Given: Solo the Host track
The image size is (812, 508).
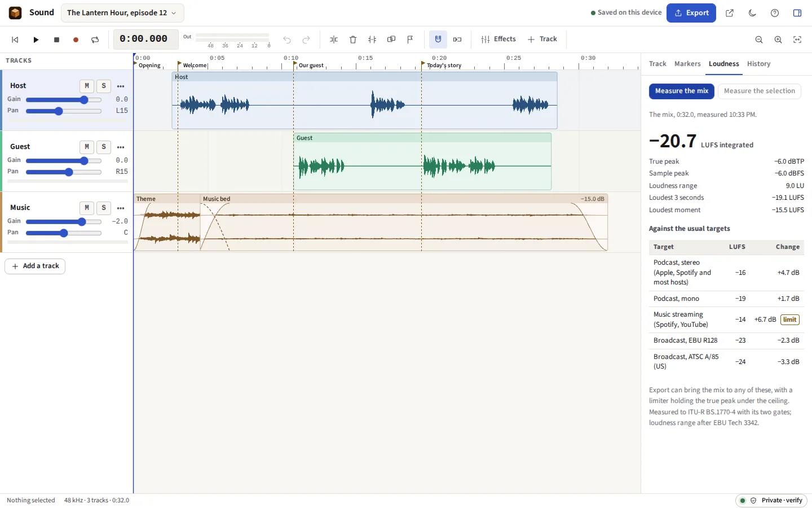Looking at the screenshot, I should pos(104,86).
